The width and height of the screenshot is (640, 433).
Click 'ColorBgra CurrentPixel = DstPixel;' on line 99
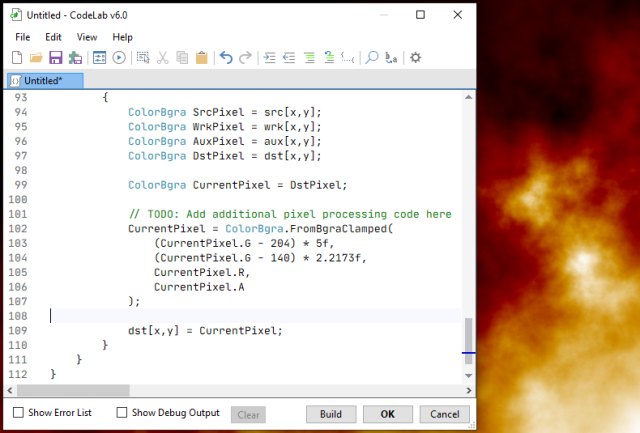[238, 185]
